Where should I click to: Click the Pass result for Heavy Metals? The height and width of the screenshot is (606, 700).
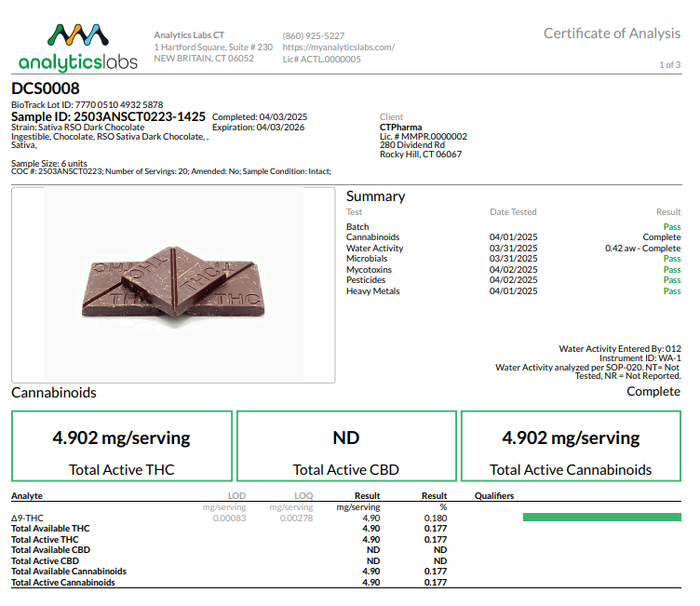click(671, 291)
